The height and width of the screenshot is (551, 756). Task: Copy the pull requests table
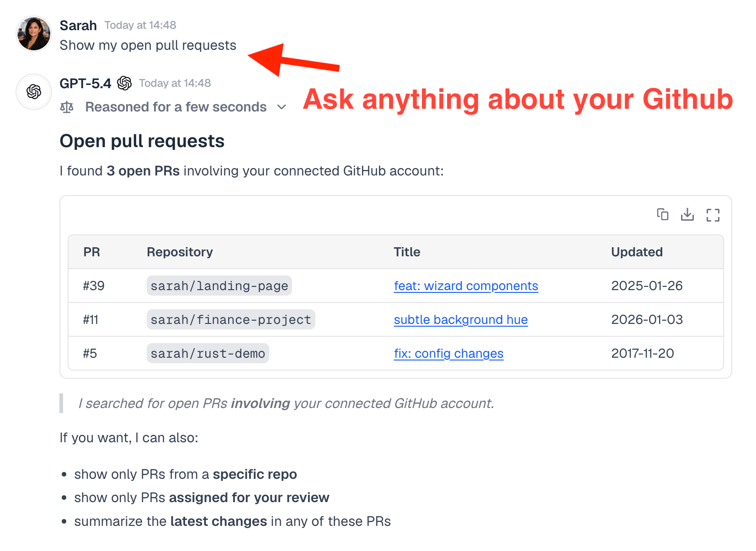(663, 215)
